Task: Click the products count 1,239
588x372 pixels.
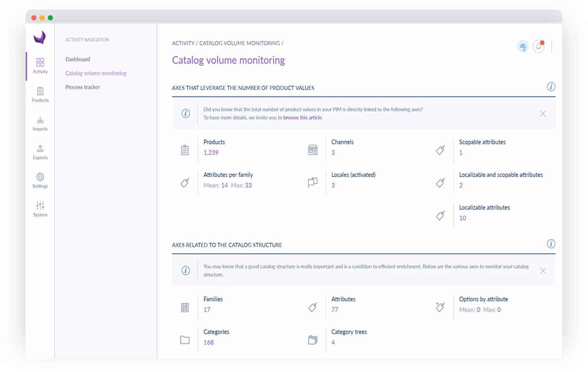Action: tap(211, 153)
